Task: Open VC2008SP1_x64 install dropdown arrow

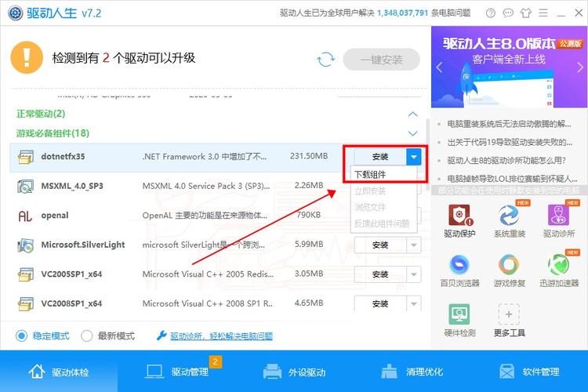Action: [x=414, y=304]
